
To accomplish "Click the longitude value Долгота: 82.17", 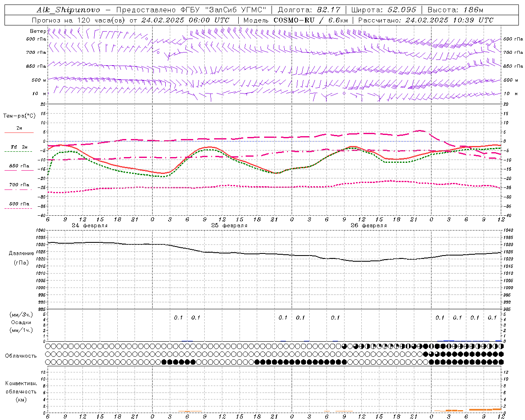I will coord(309,10).
